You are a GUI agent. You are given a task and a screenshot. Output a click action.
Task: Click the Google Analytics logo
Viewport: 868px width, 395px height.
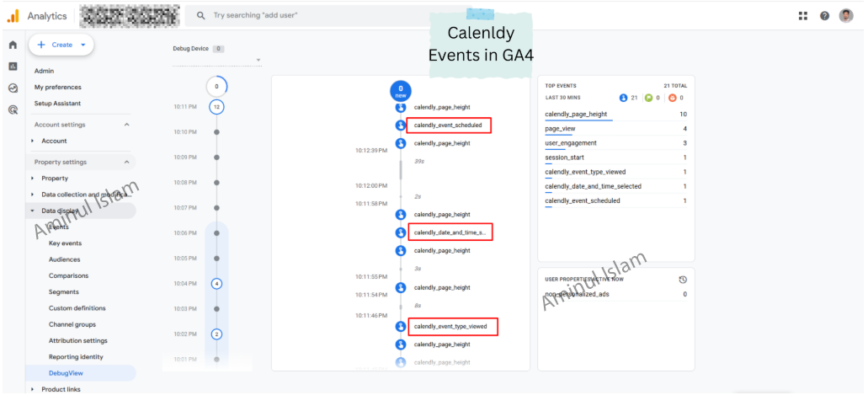[x=13, y=16]
